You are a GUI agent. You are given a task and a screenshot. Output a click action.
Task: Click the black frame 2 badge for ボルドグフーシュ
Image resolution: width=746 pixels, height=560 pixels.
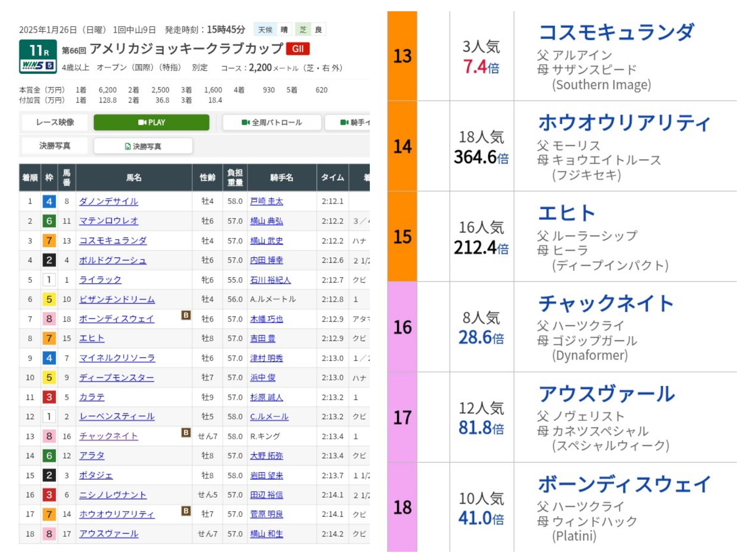(x=49, y=260)
